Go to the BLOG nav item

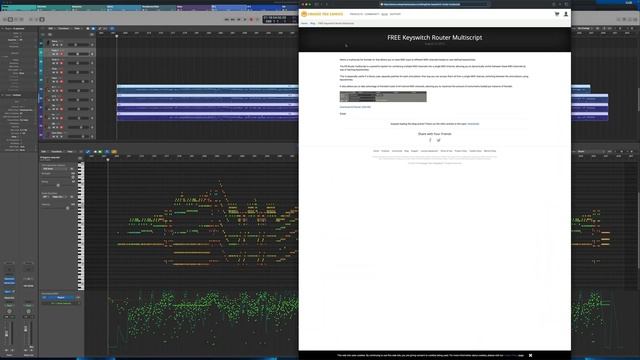[384, 14]
